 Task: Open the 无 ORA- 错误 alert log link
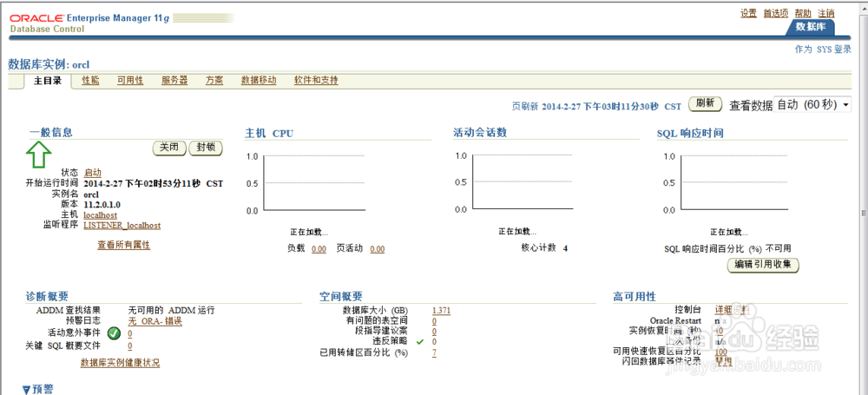point(155,321)
